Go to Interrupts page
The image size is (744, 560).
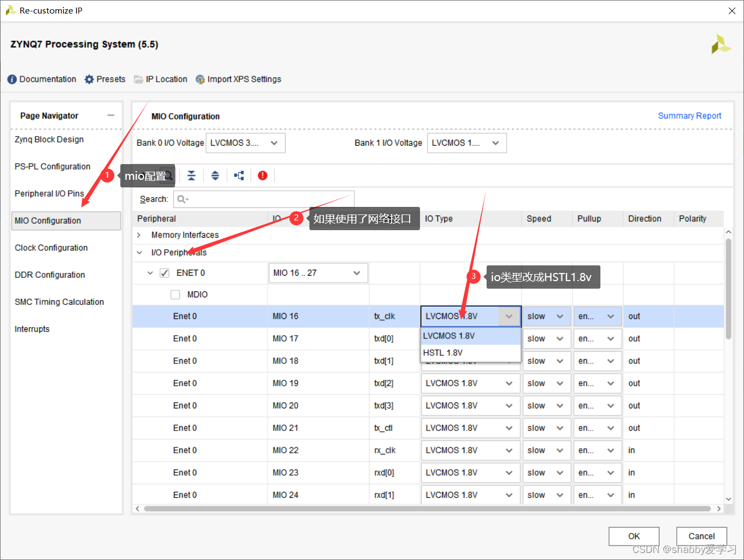click(32, 329)
